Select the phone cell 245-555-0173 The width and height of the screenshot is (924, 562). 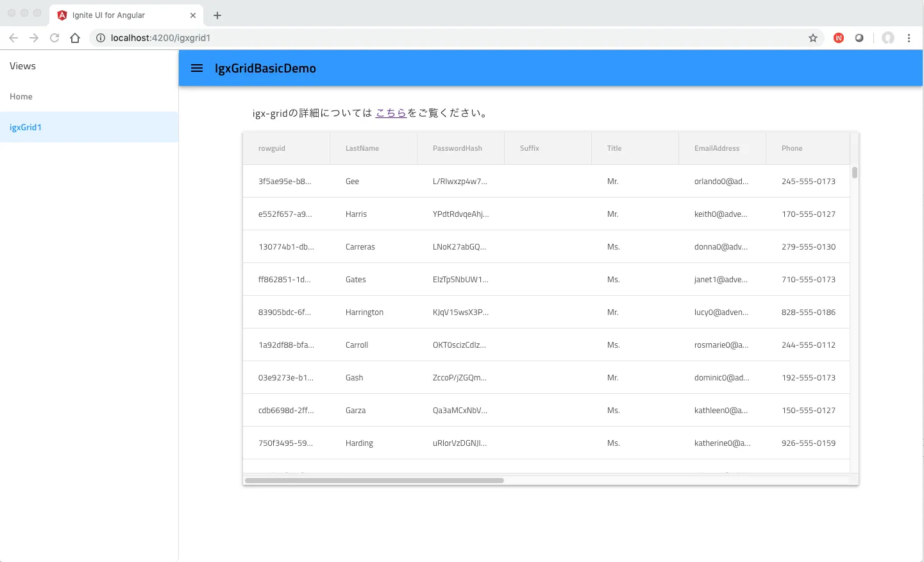[808, 182]
